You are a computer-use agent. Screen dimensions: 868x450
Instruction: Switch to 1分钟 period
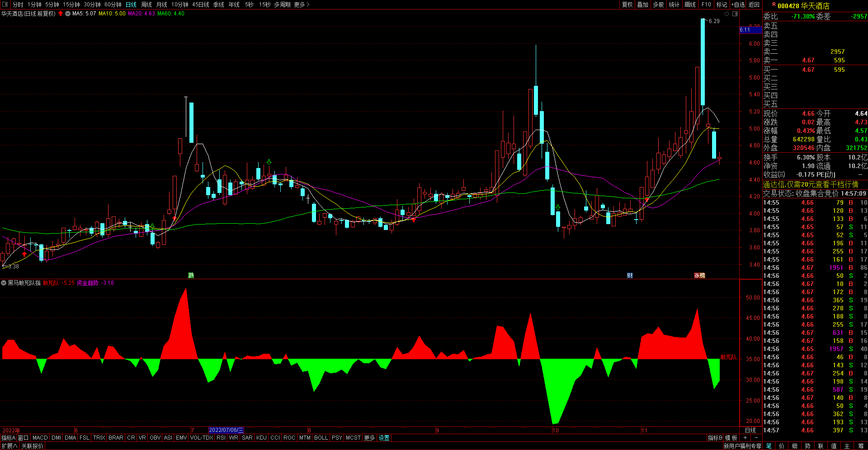34,5
